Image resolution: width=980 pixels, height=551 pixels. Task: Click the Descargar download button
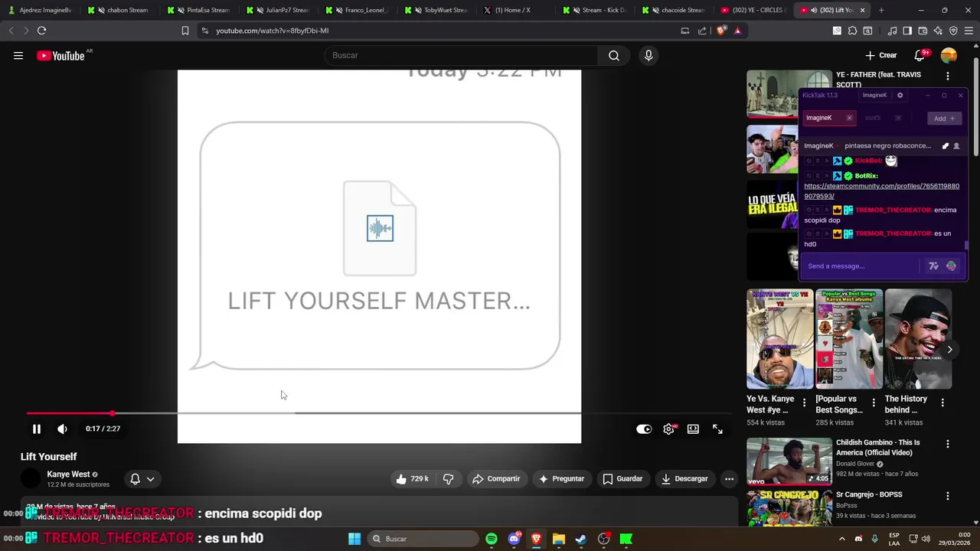(x=684, y=479)
